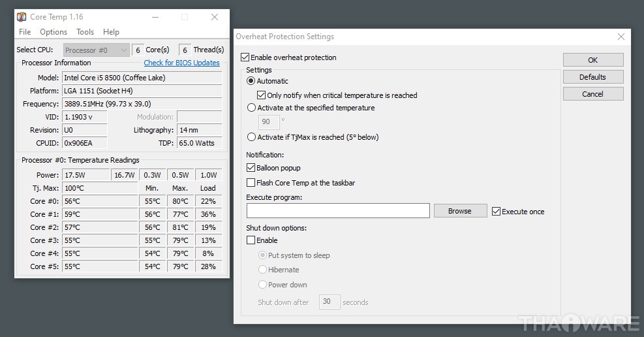644x337 pixels.
Task: Close the Core Temp window
Action: (215, 16)
